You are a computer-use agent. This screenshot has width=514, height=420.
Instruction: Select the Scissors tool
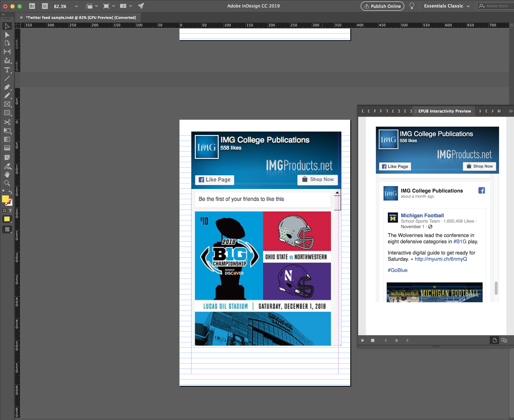click(x=7, y=122)
